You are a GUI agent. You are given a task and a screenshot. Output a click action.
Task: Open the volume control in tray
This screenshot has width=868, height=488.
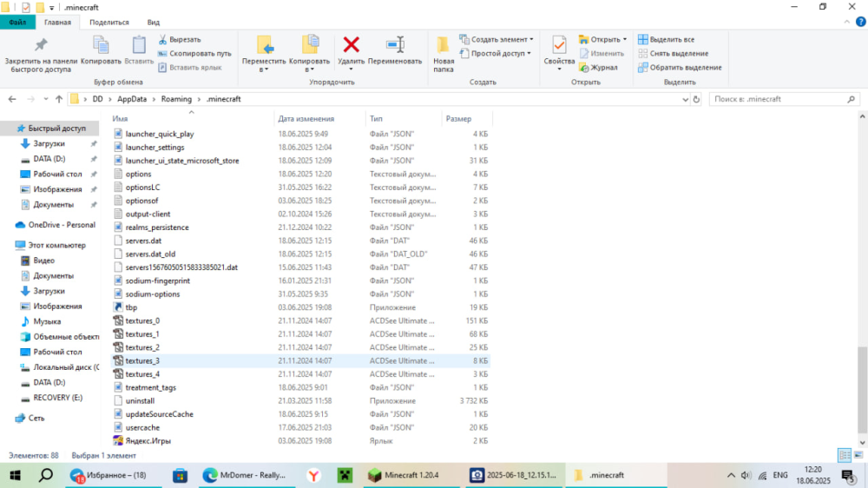pyautogui.click(x=746, y=475)
